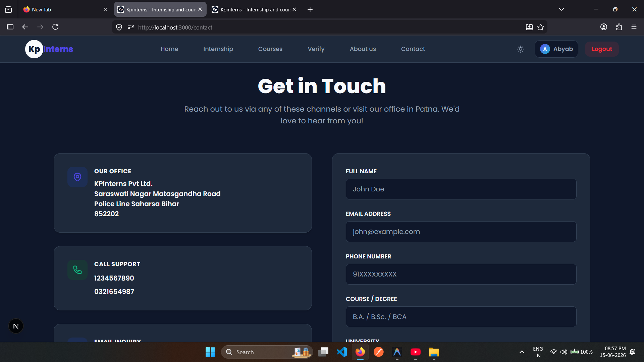Click the office location pin icon
644x362 pixels.
77,177
